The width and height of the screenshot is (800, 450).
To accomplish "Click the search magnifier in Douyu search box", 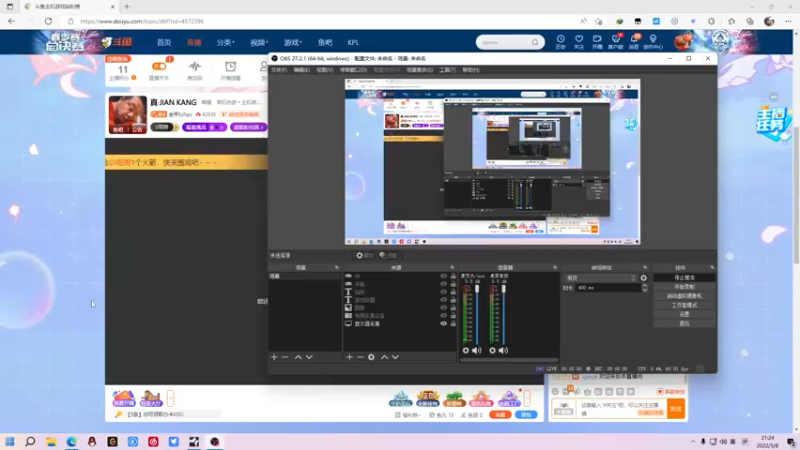I will [535, 42].
